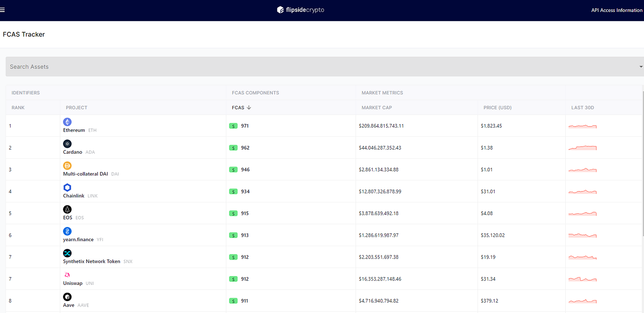
Task: Open the Ethereum project name link
Action: [74, 130]
